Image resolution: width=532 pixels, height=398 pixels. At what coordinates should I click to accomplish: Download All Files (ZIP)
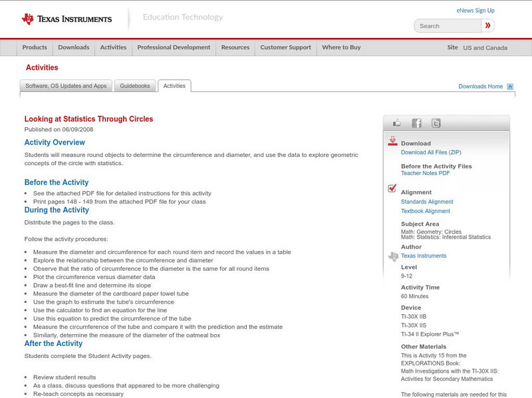431,152
